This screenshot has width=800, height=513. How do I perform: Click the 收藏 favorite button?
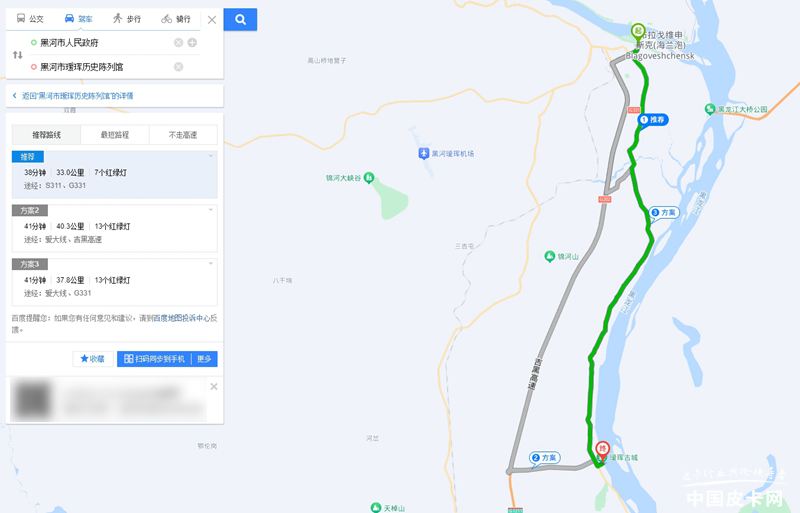click(93, 359)
